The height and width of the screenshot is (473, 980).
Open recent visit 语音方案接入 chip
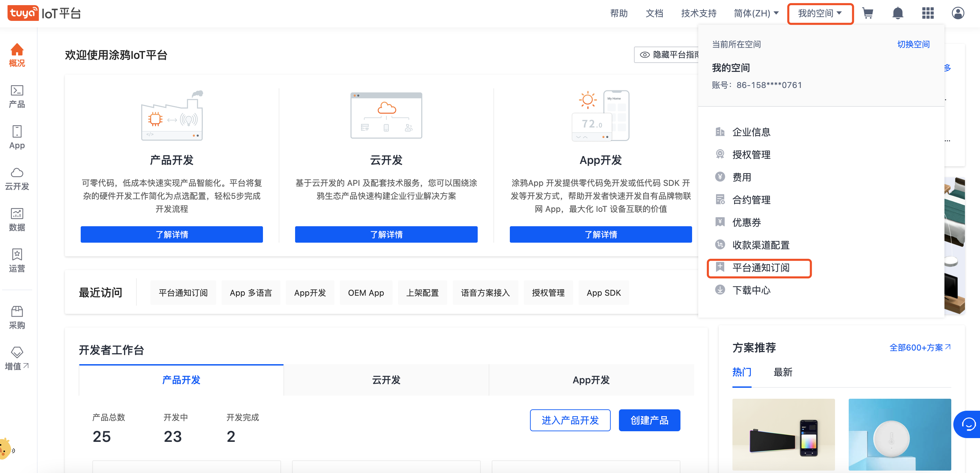click(485, 293)
